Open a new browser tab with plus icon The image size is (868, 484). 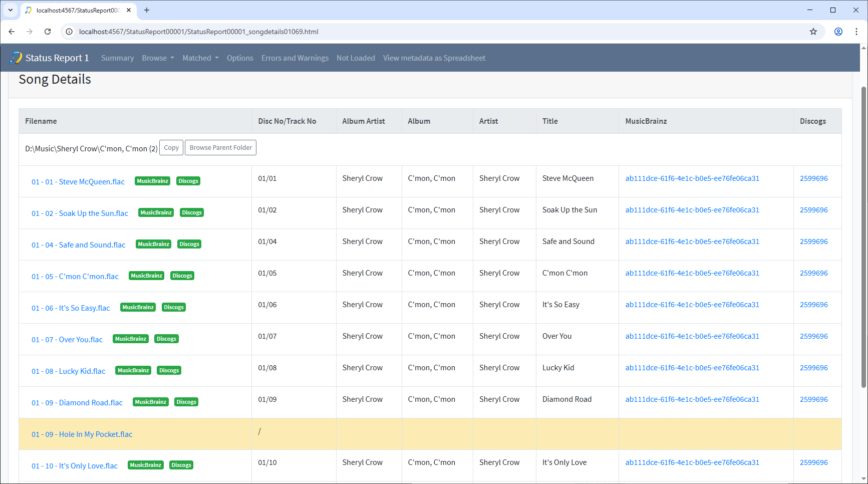click(147, 10)
